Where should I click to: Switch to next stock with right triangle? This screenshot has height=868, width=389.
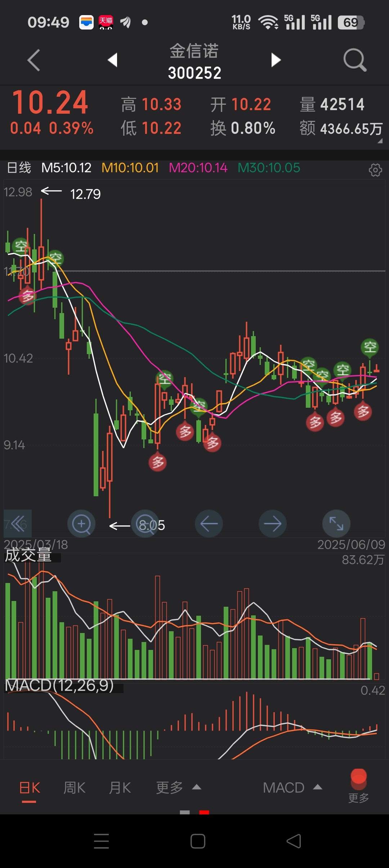tap(276, 60)
